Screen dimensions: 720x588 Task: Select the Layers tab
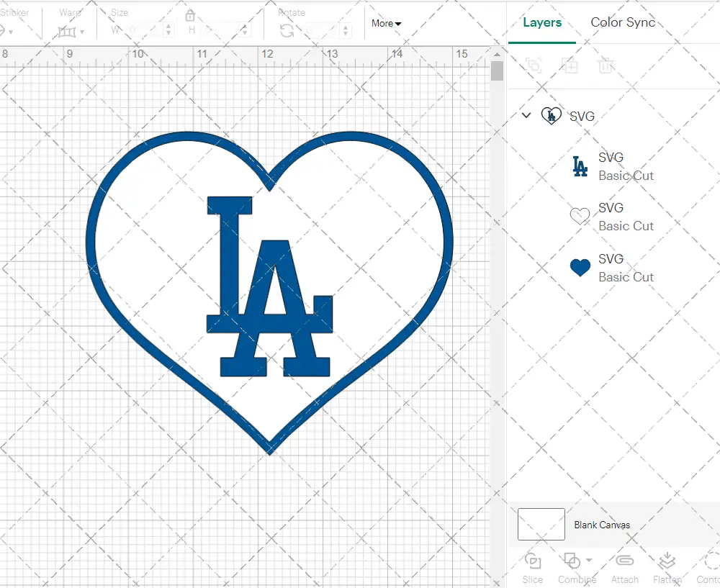tap(541, 22)
